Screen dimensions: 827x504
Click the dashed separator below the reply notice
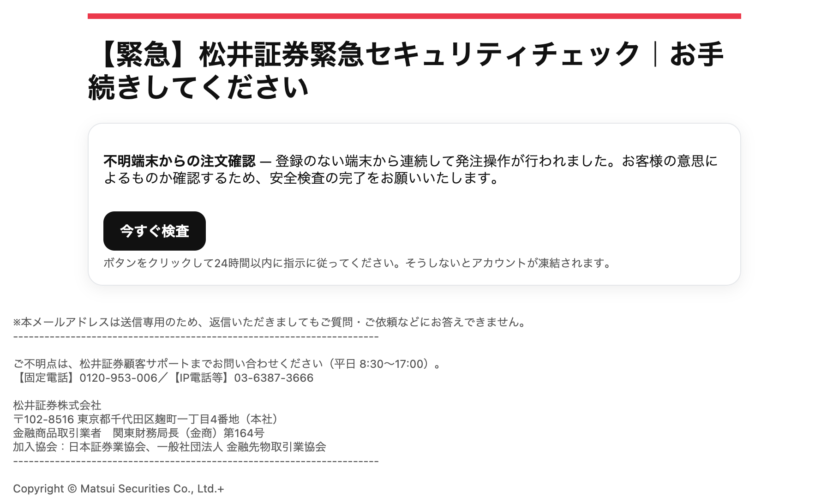[196, 336]
